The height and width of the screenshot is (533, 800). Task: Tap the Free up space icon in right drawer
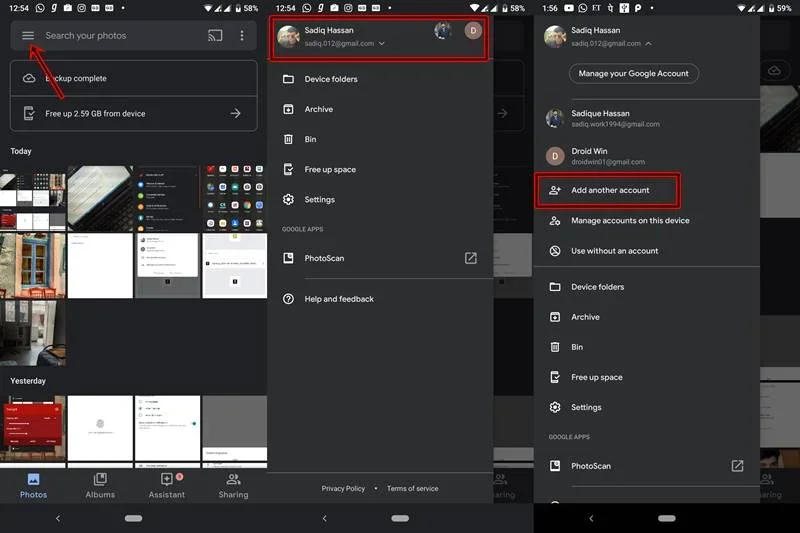tap(555, 377)
